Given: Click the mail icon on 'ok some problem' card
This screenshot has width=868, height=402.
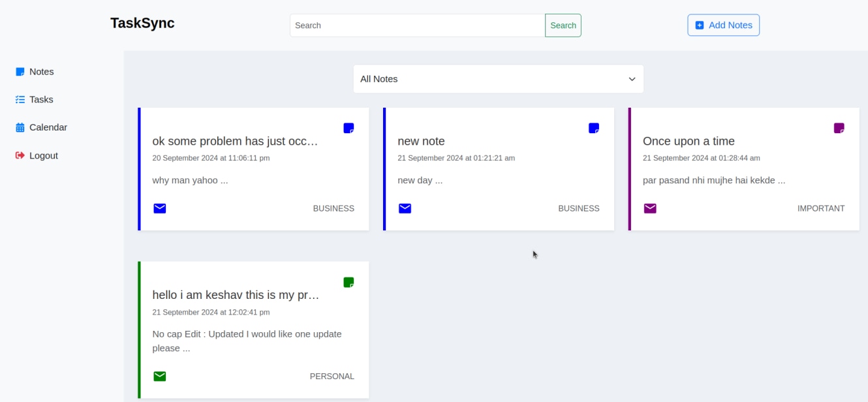Looking at the screenshot, I should 160,208.
